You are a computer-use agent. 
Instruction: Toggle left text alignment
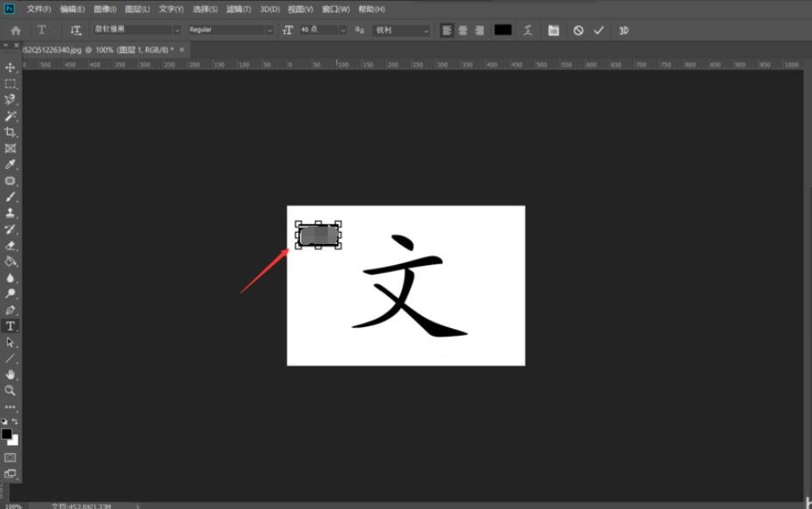[x=447, y=30]
